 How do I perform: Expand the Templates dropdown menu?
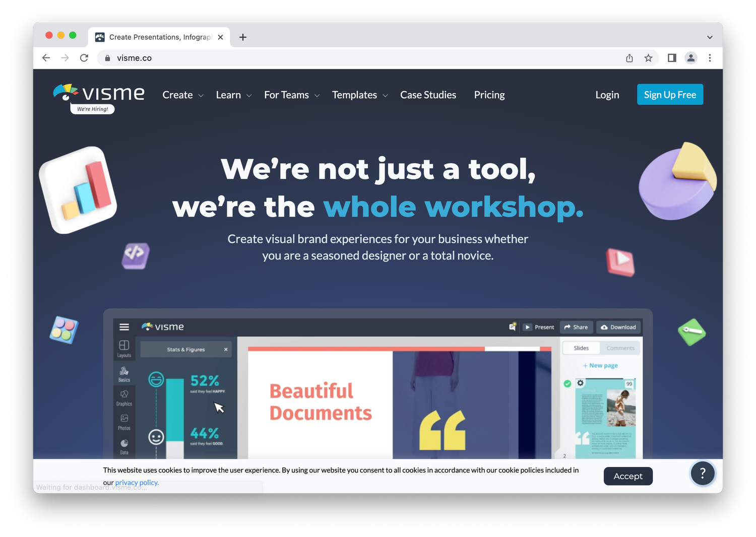tap(359, 95)
